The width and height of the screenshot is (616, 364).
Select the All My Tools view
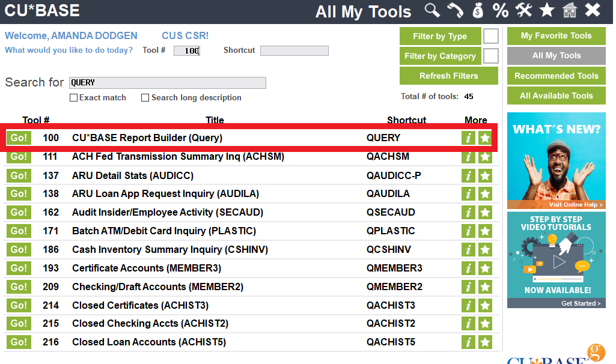pyautogui.click(x=556, y=56)
